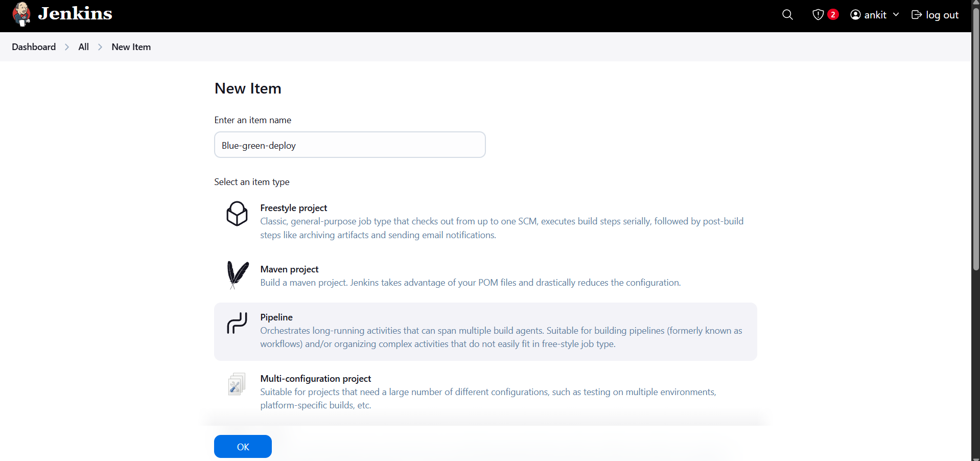Click the red notification badge showing 2
Image resolution: width=980 pixels, height=461 pixels.
click(x=833, y=15)
